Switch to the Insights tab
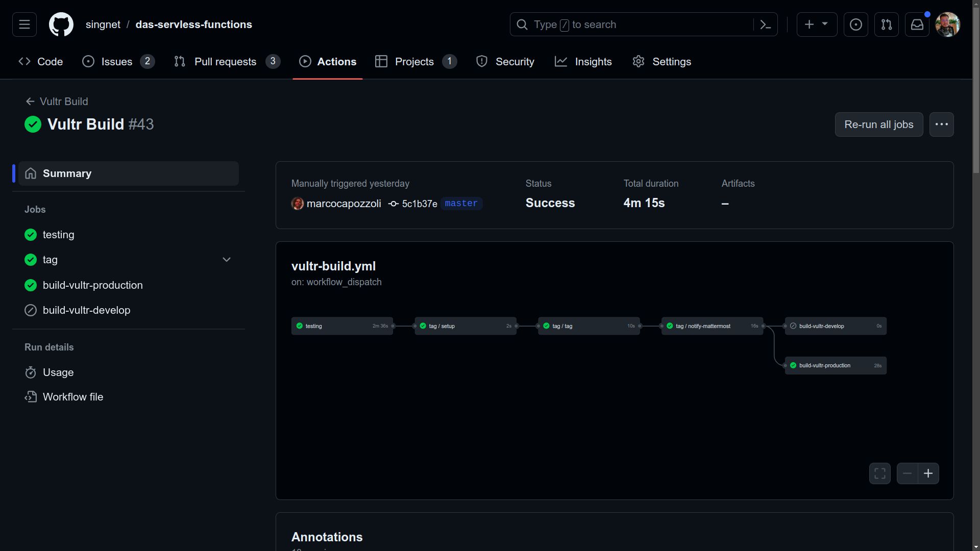 point(583,62)
